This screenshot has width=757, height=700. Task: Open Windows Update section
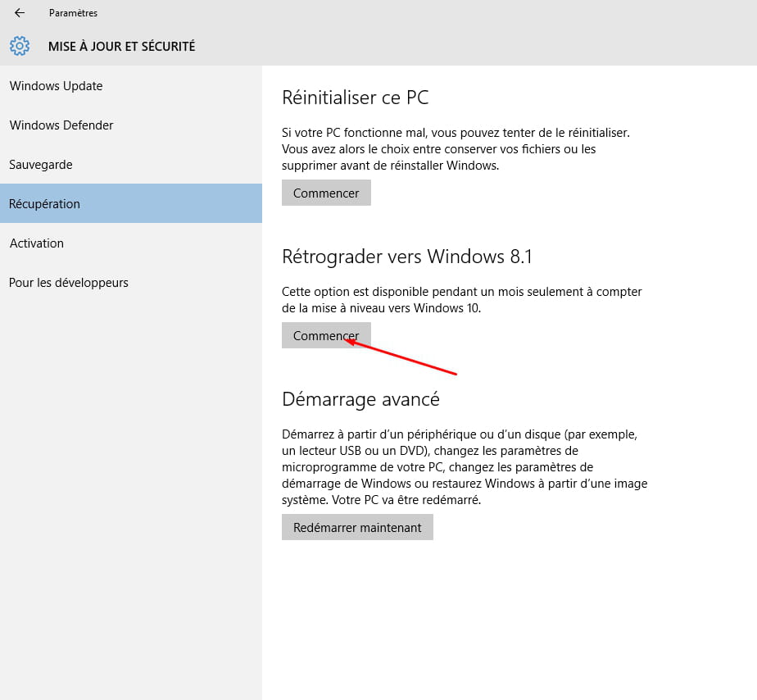131,86
